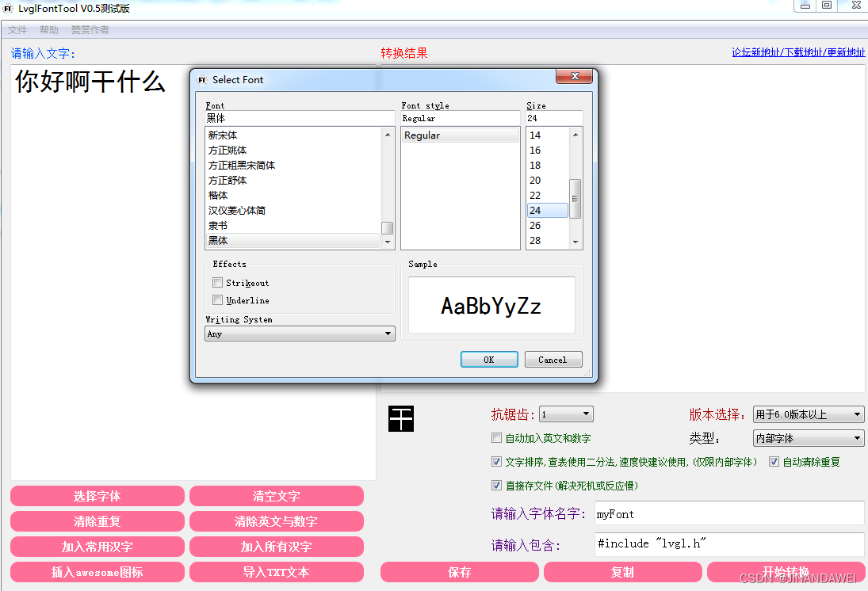Click the 插入awesome图标 button
The height and width of the screenshot is (591, 868).
[x=97, y=572]
